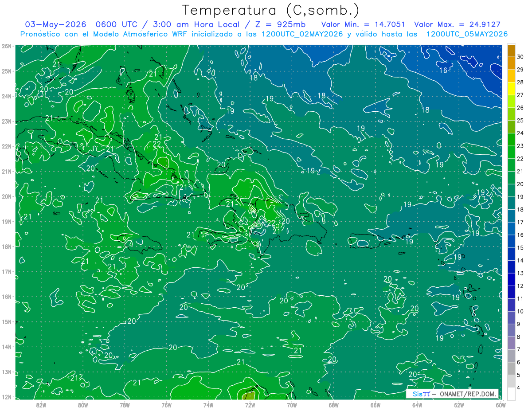The width and height of the screenshot is (532, 411).
Task: Click the 60W longitude axis label
Action: (x=501, y=405)
